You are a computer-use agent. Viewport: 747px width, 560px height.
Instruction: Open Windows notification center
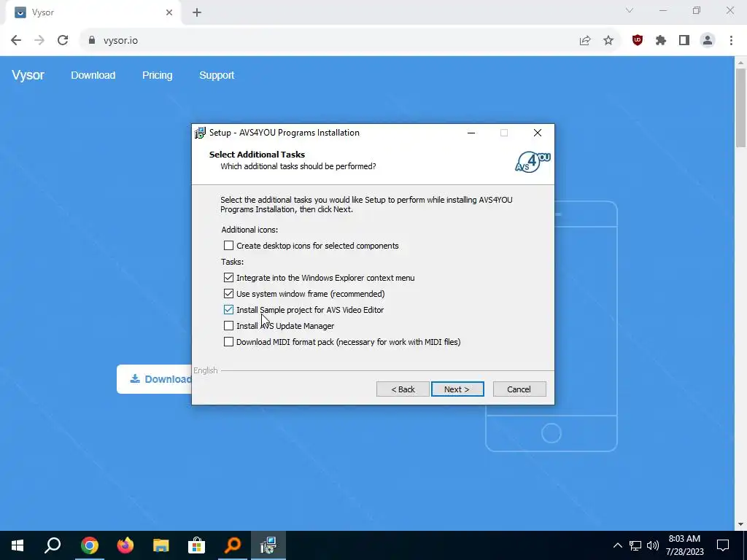coord(723,545)
